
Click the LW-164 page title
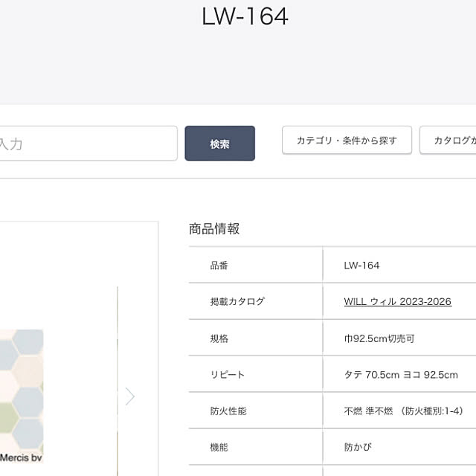point(245,16)
